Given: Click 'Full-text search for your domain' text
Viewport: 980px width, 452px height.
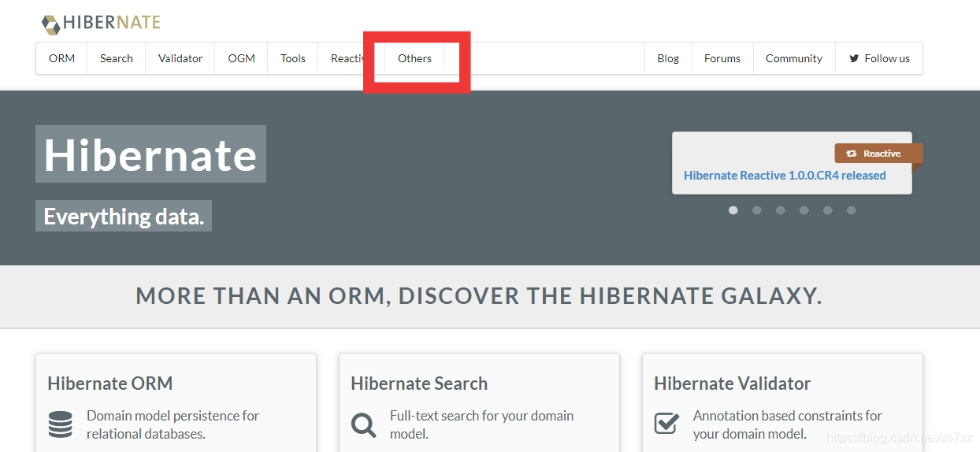Looking at the screenshot, I should (481, 424).
